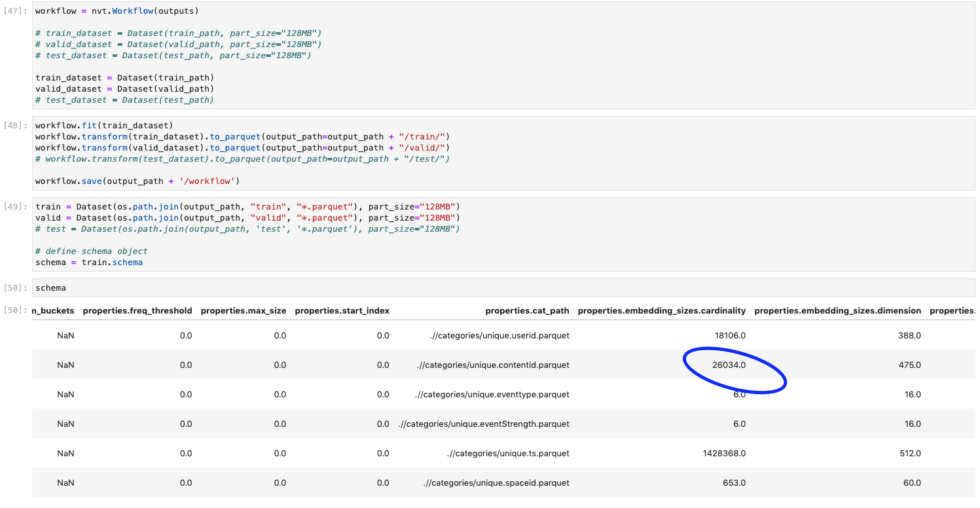Screen dimensions: 980x508
Task: Click the properties.freq_threshold column header
Action: [136, 310]
